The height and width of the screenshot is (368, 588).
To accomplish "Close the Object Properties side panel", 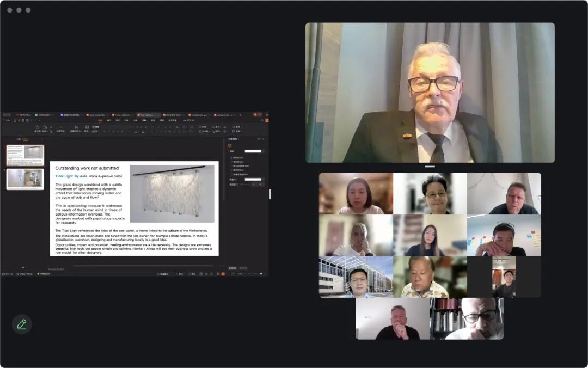I will (x=263, y=139).
